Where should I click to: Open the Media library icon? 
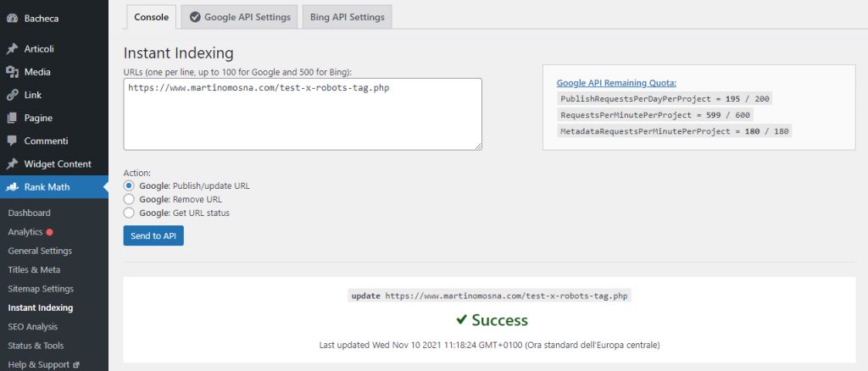click(12, 72)
